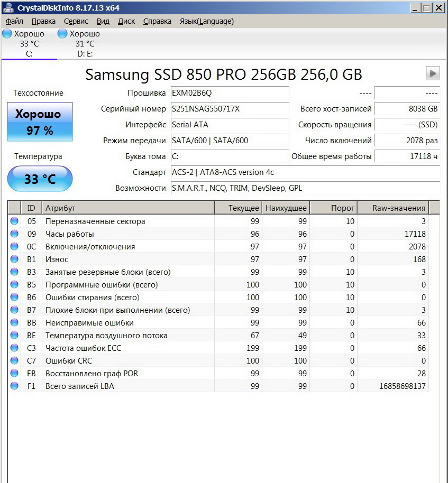The image size is (448, 483).
Task: Select the Температура воздушного потока row
Action: (x=218, y=336)
